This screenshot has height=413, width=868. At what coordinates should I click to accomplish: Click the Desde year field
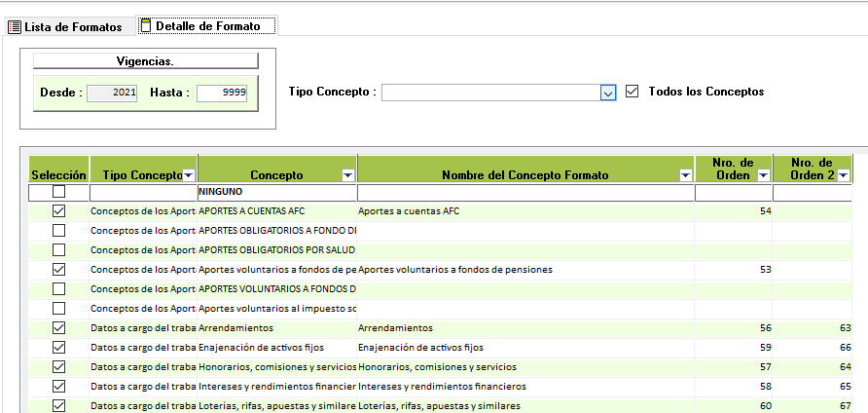point(112,93)
